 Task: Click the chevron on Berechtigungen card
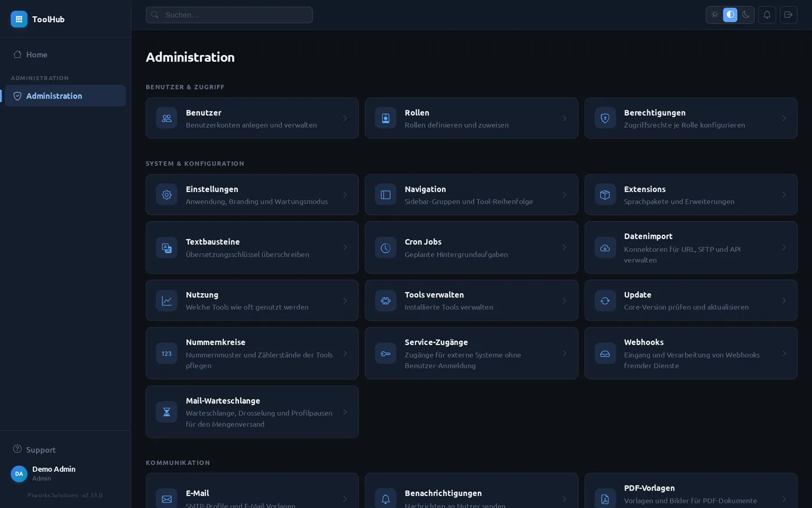pyautogui.click(x=784, y=118)
